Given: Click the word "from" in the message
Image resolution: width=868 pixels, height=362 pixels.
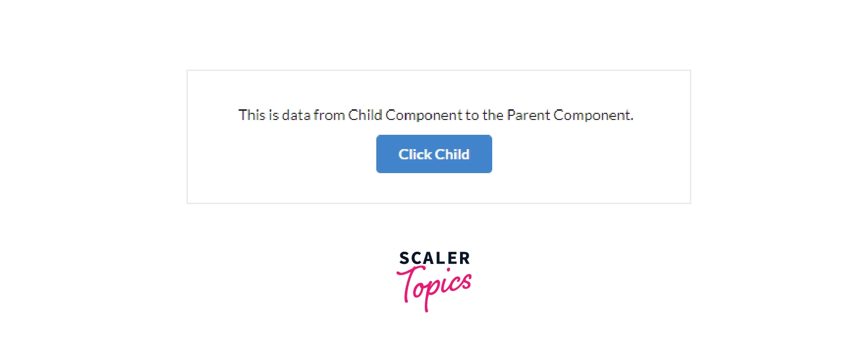Looking at the screenshot, I should [329, 115].
